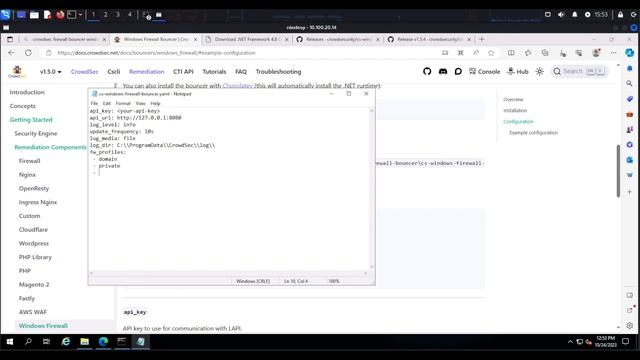Open Edge Settings and more ellipsis menu
This screenshot has height=360, width=640.
click(x=613, y=53)
